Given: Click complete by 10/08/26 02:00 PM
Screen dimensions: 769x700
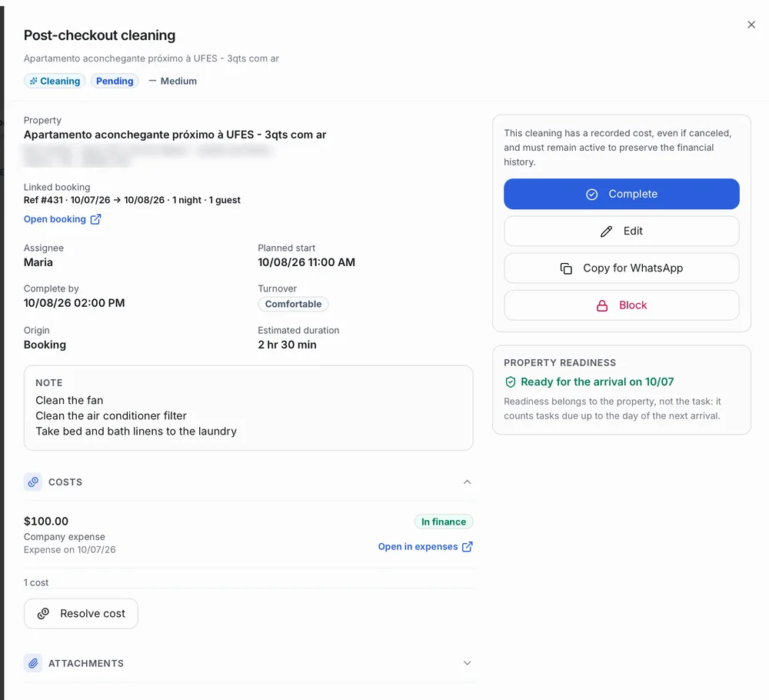Looking at the screenshot, I should point(74,303).
